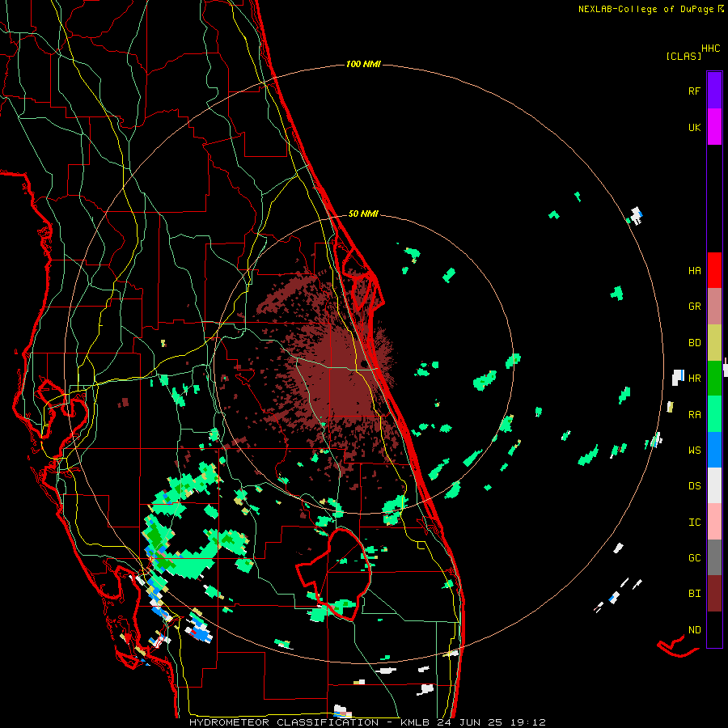Click the yellow BD legend color swatch
728x728 pixels.
(714, 343)
